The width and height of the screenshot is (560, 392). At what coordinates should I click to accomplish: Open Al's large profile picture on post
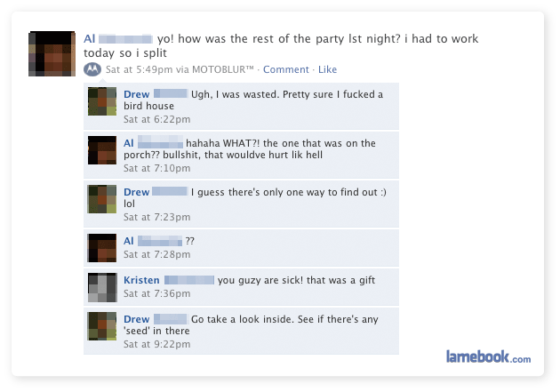coord(52,53)
